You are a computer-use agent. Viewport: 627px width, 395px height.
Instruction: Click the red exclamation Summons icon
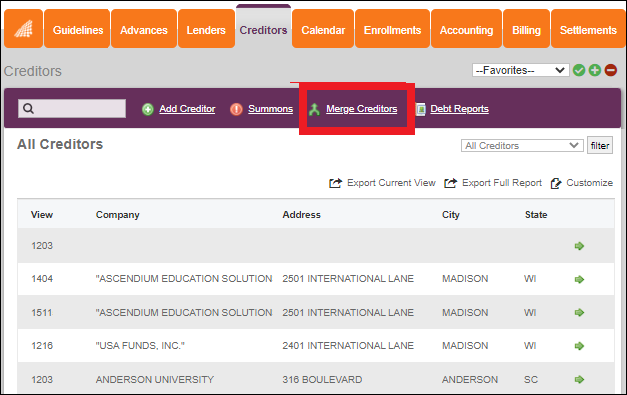[236, 109]
